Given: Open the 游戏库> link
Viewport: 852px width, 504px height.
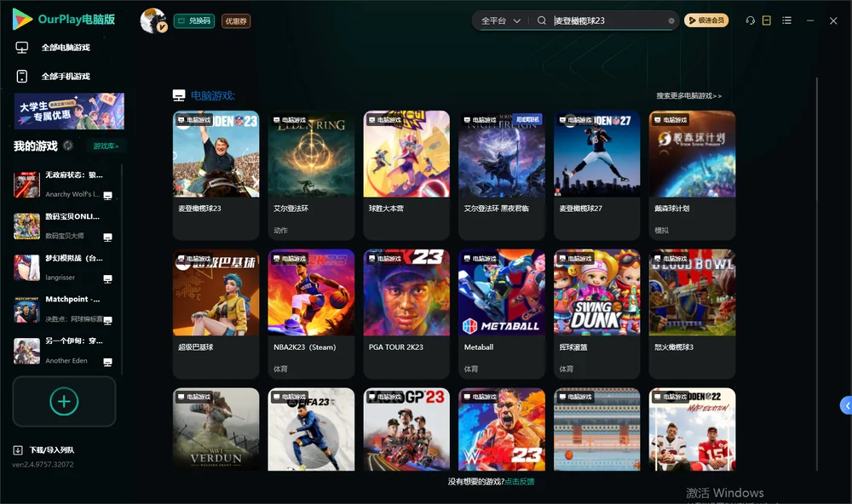Looking at the screenshot, I should (x=106, y=146).
